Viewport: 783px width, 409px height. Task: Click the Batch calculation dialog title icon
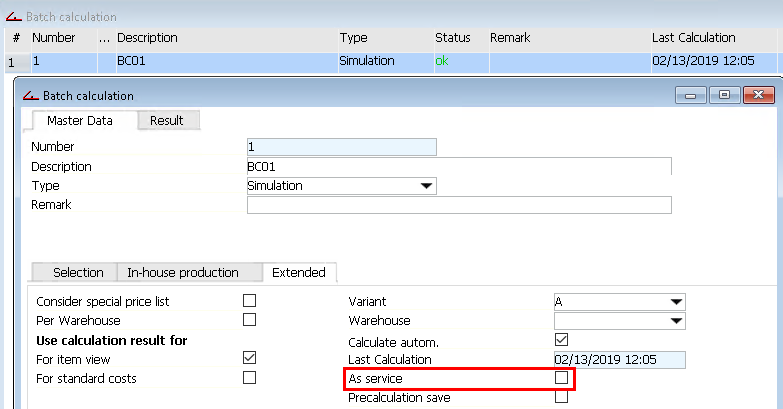(30, 95)
